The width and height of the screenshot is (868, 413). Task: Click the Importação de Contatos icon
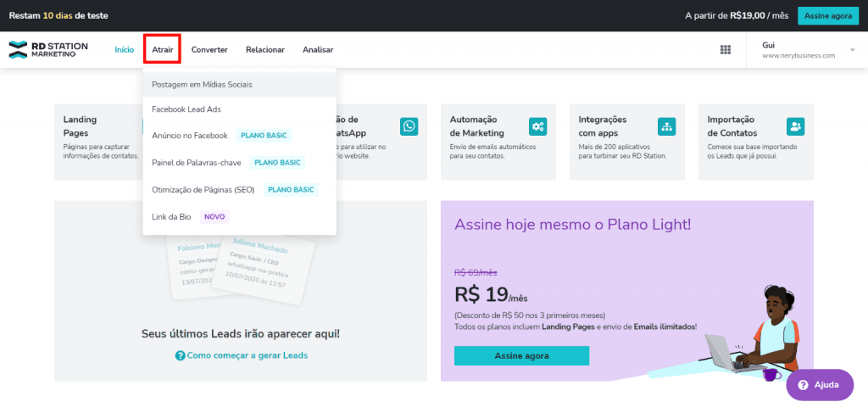coord(795,126)
